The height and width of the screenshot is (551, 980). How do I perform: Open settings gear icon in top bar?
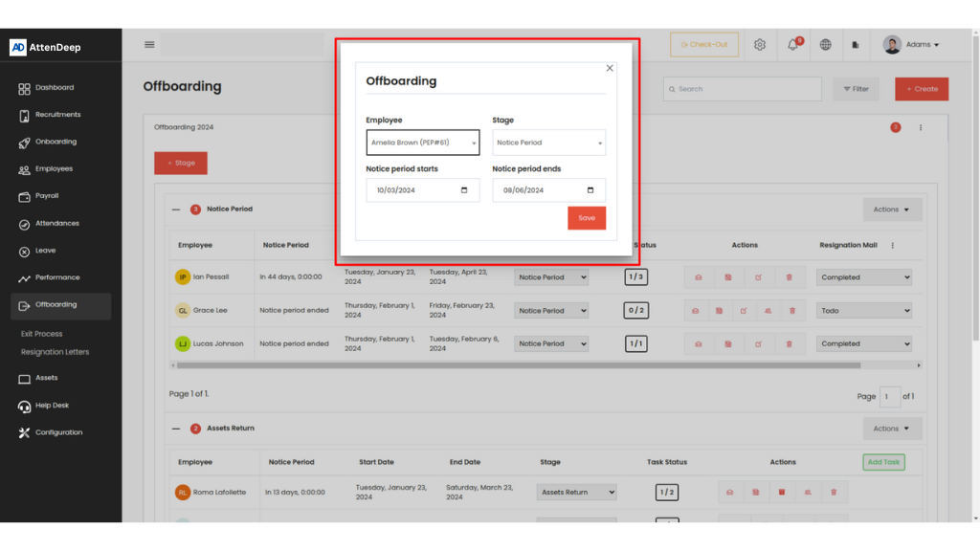[x=760, y=45]
